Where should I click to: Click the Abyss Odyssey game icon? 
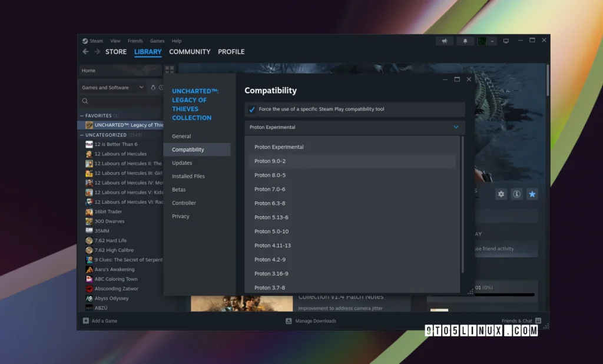(90, 298)
